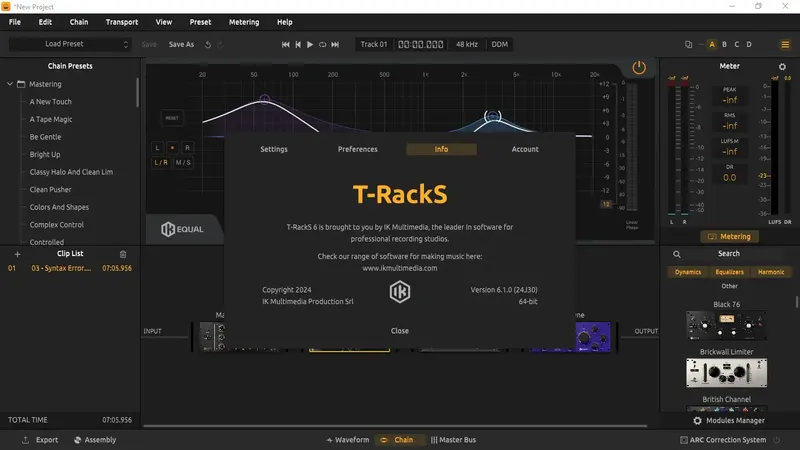
Task: Select the A Tape Magic preset
Action: pyautogui.click(x=51, y=119)
